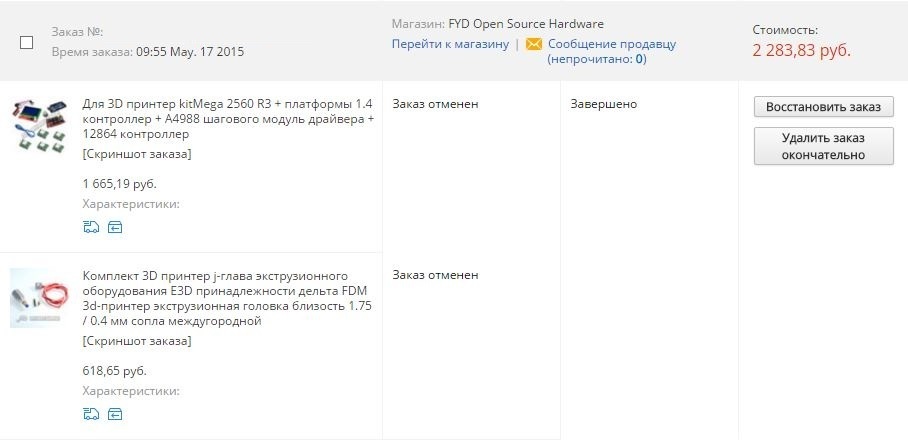Open the Сообщение продавцу link

612,44
